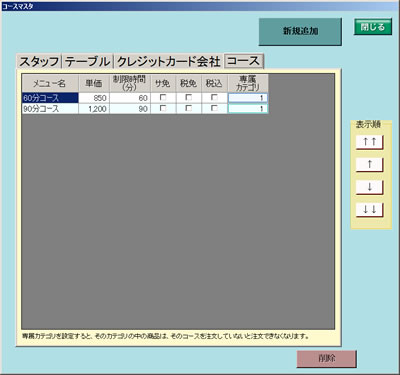Toggle 税込 checkbox for 60分コース
The image size is (400, 375).
point(214,98)
